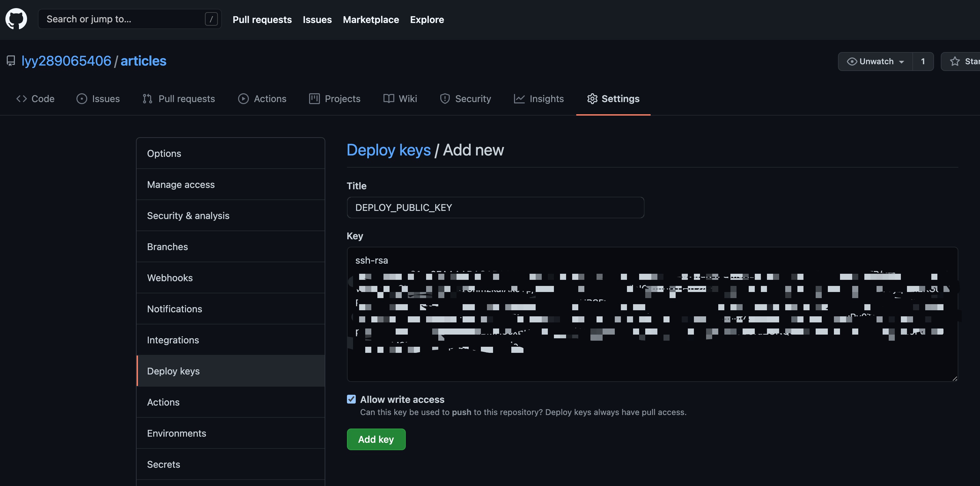
Task: Click the Wiki tab book icon
Action: coord(389,99)
